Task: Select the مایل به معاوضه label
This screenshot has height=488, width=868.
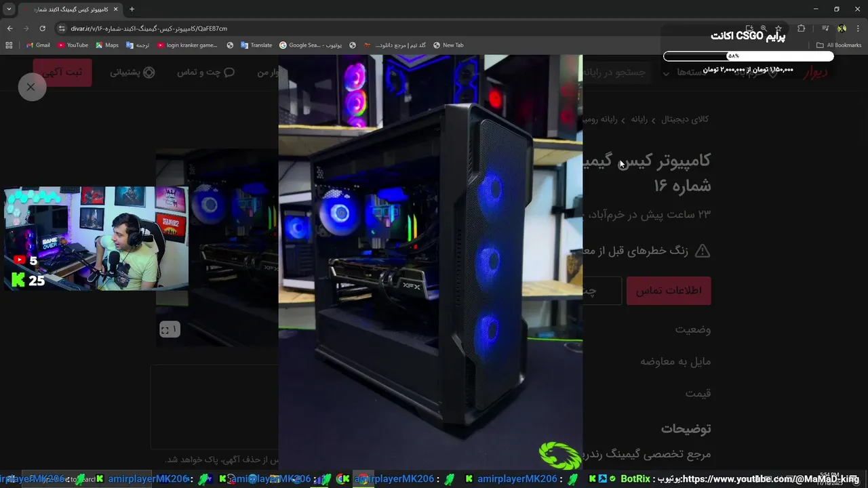Action: 675,361
